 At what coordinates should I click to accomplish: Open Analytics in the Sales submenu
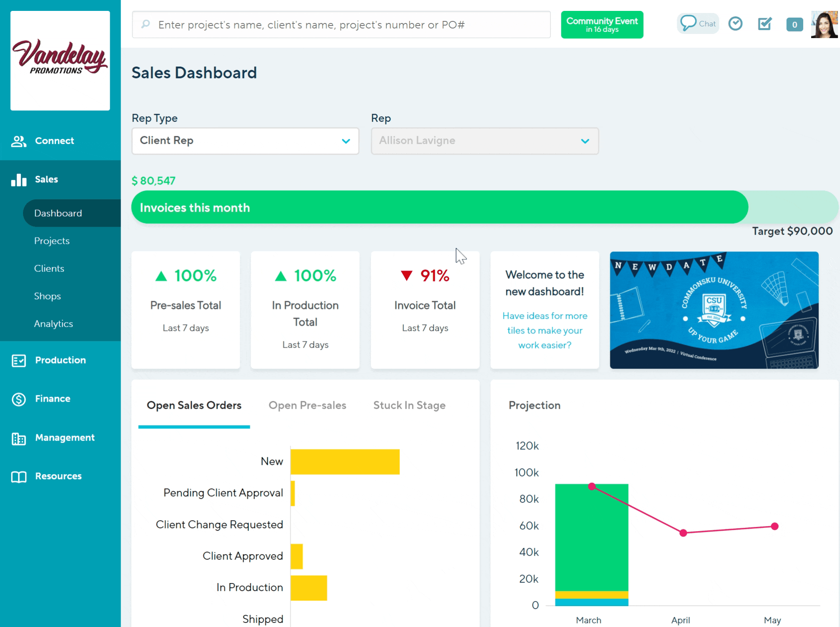54,324
